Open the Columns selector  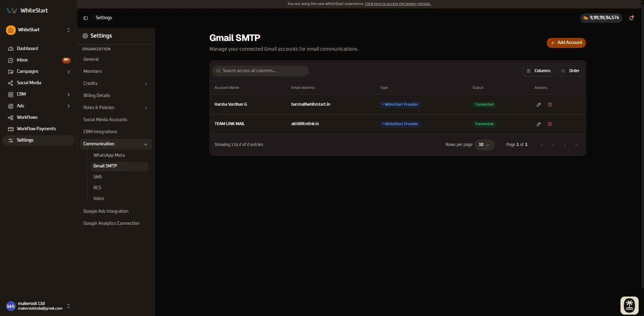(x=538, y=71)
